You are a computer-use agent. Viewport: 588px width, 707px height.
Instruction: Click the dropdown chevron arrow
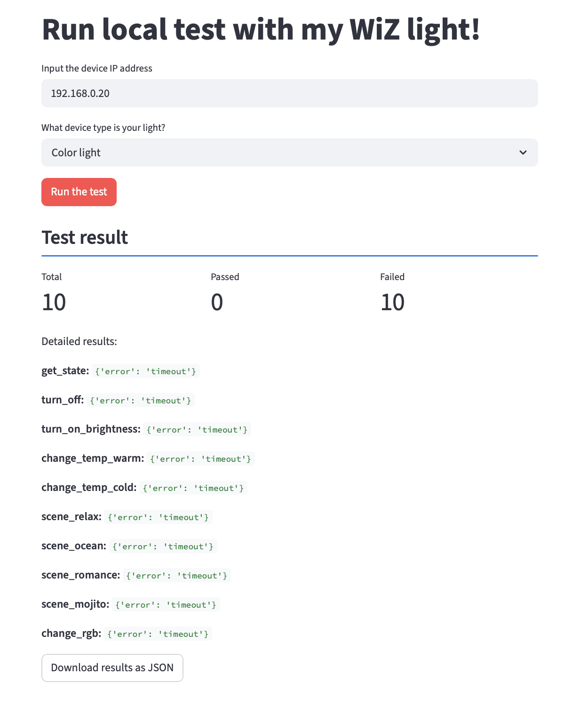523,153
